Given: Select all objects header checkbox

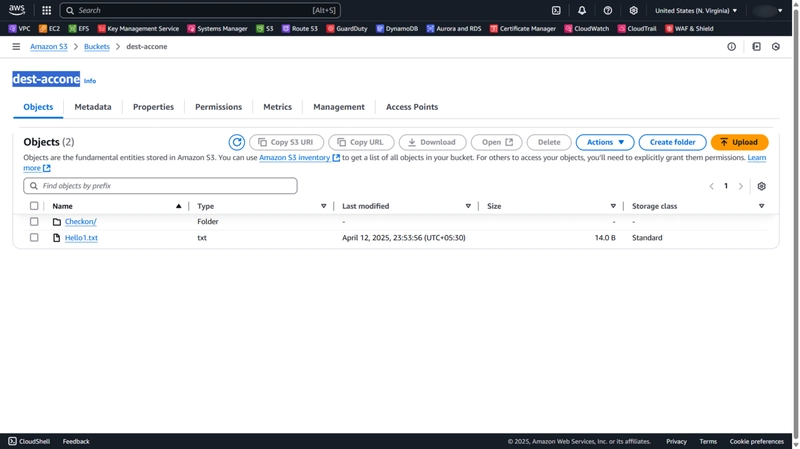Looking at the screenshot, I should click(x=34, y=206).
